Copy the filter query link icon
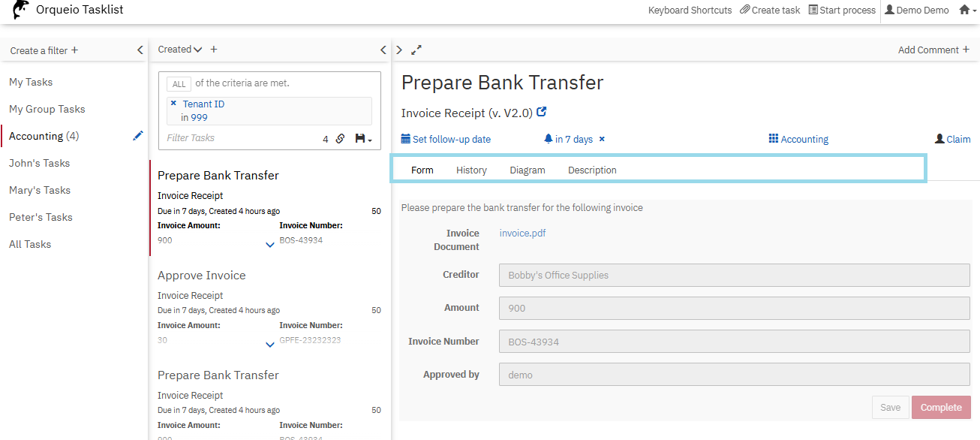980x440 pixels. coord(340,139)
